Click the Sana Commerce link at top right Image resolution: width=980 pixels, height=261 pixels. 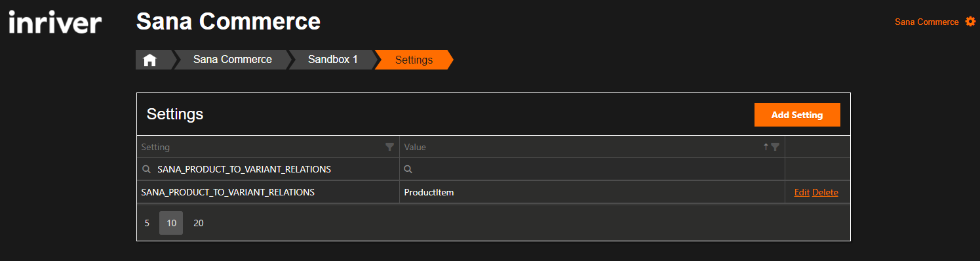click(927, 22)
